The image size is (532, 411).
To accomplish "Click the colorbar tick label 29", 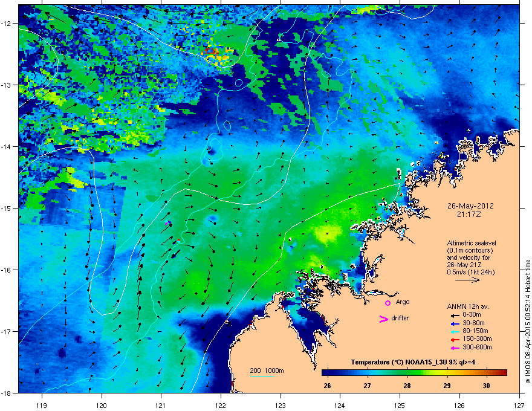I will point(447,386).
